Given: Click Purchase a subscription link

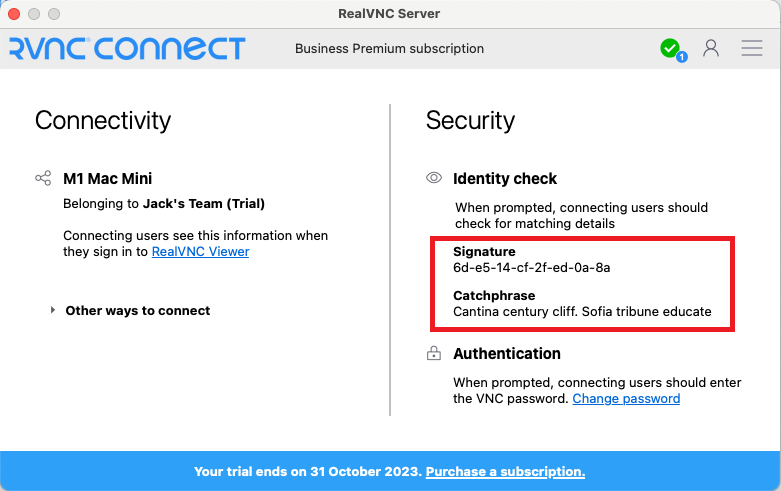Looking at the screenshot, I should pyautogui.click(x=505, y=471).
